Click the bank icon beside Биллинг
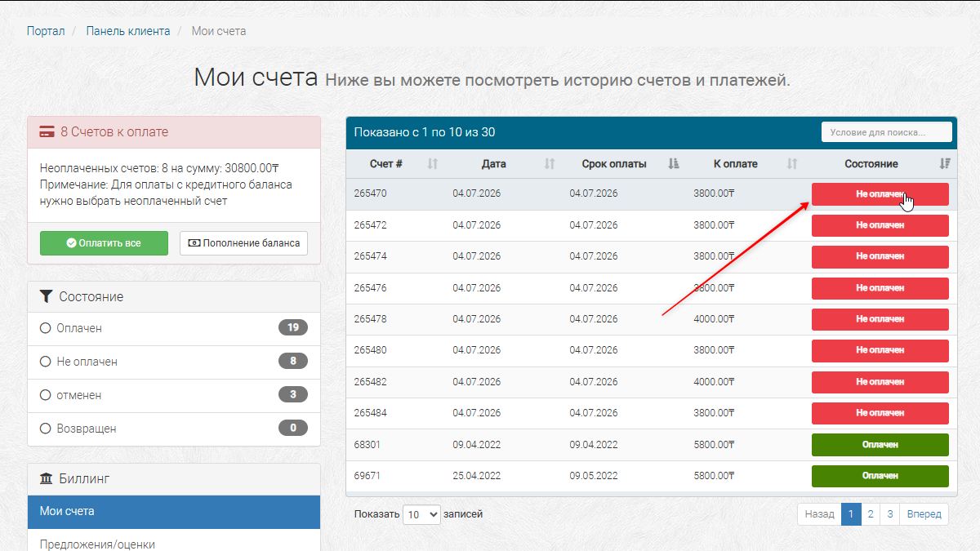This screenshot has width=980, height=551. tap(47, 478)
